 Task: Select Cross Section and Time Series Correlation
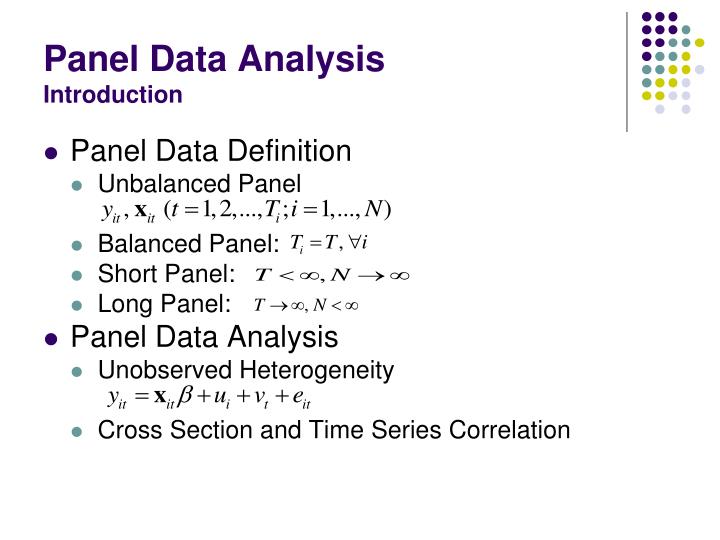click(x=334, y=431)
